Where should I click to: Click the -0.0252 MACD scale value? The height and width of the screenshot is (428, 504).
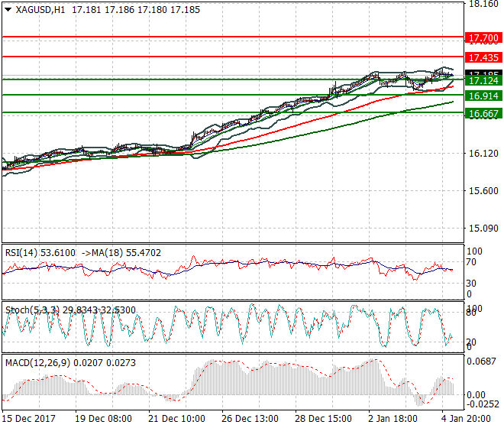pyautogui.click(x=483, y=404)
